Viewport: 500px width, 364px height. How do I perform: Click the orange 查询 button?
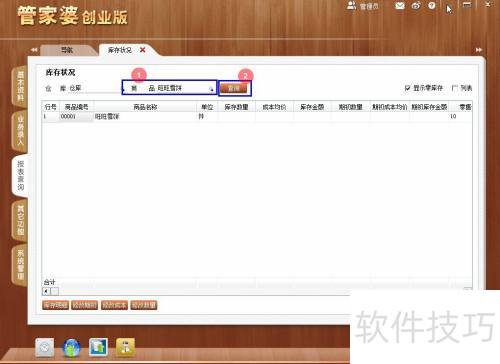(234, 88)
